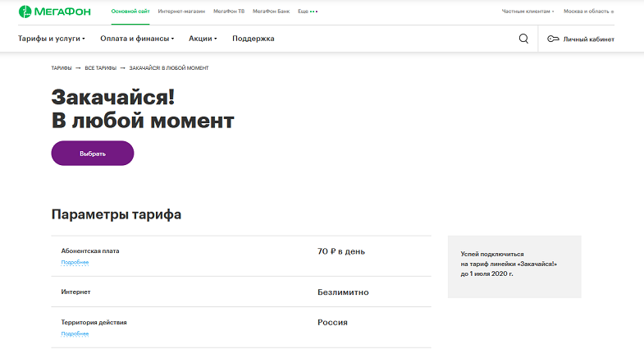Click the Параметры тарифа heading
This screenshot has width=644, height=354.
click(116, 214)
